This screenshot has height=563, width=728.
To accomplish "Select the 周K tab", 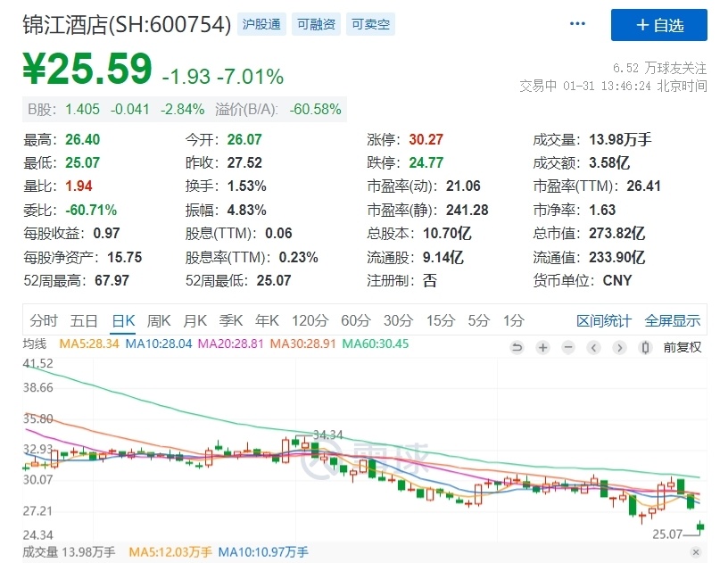I will pos(159,320).
